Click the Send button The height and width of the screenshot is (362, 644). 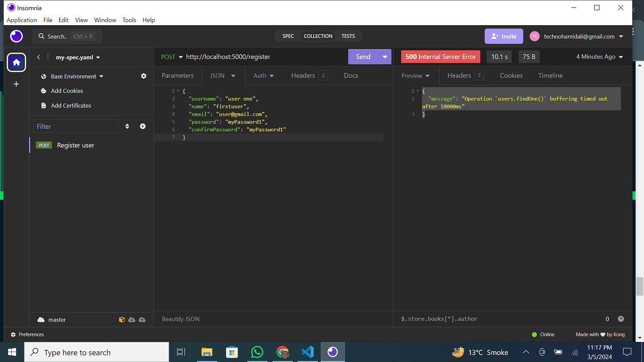[x=363, y=56]
